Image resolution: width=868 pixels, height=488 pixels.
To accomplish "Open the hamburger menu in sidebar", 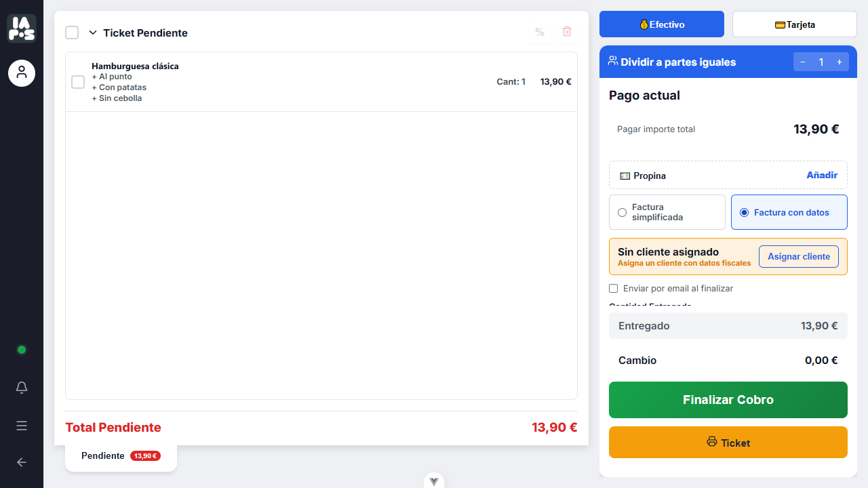I will [22, 426].
